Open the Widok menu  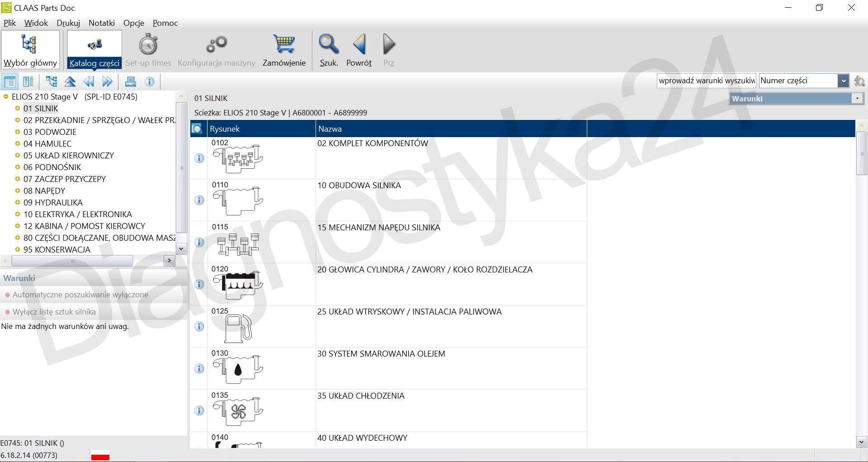(36, 23)
